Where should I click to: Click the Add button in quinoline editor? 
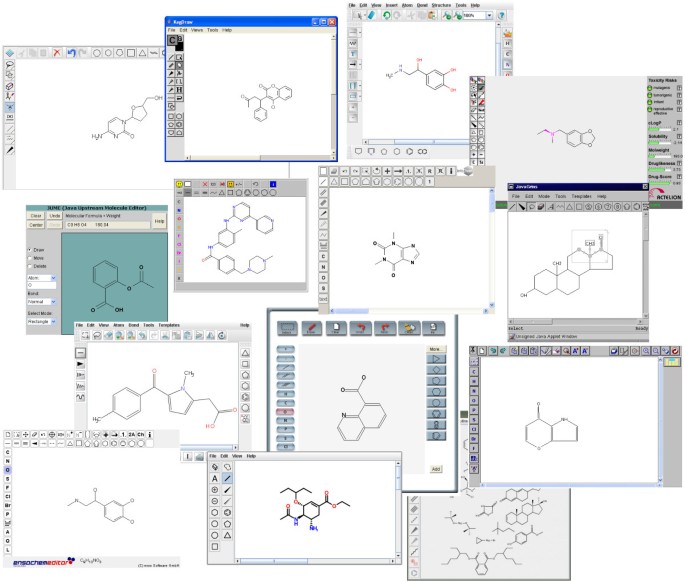point(436,469)
